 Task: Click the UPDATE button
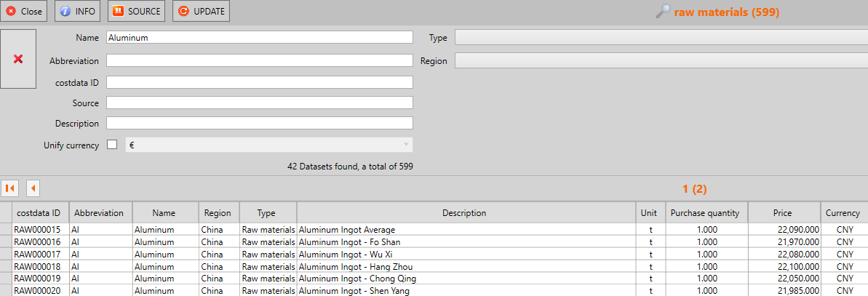(201, 11)
